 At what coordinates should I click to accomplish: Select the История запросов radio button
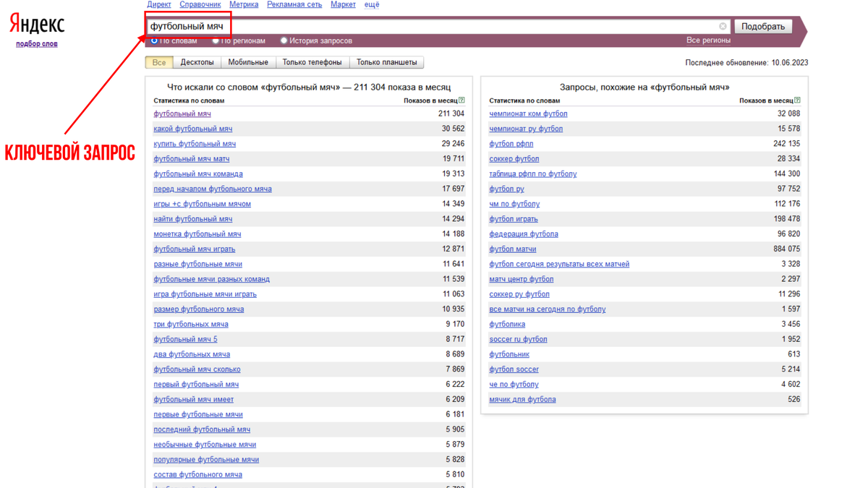pyautogui.click(x=284, y=40)
